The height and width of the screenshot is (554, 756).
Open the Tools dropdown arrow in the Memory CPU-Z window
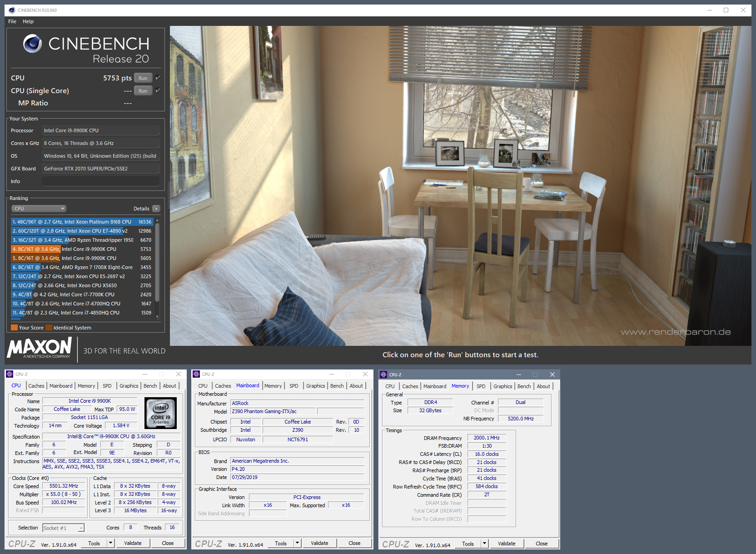(484, 544)
